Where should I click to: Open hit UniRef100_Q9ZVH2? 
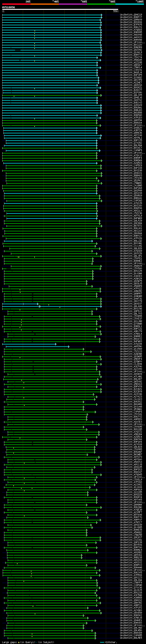coord(131,50)
